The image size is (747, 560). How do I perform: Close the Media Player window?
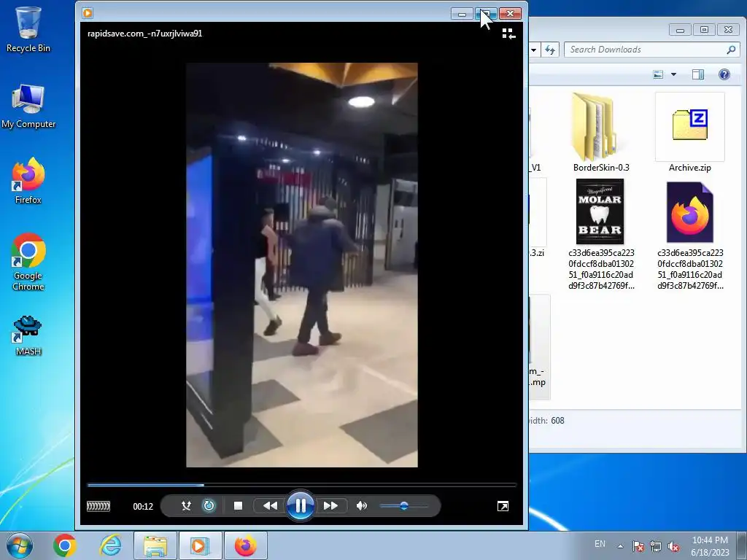(x=510, y=14)
